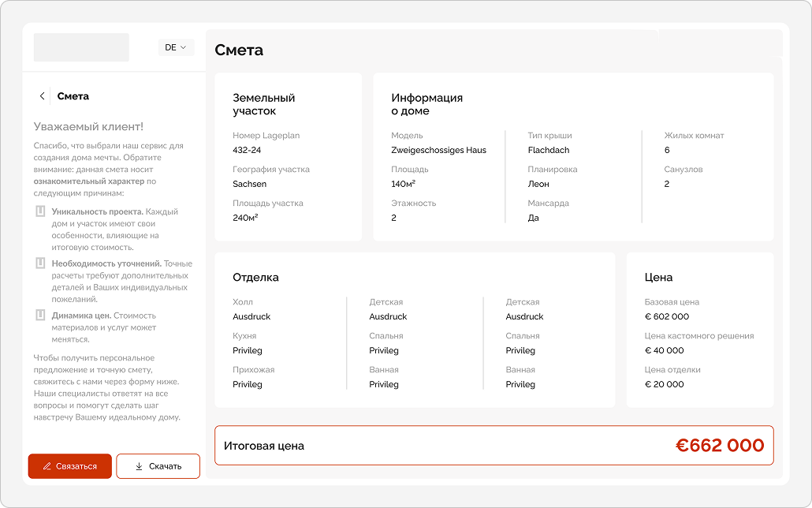Screen dimensions: 812x508
Task: Click the custom solution price € 40 000
Action: pos(665,350)
